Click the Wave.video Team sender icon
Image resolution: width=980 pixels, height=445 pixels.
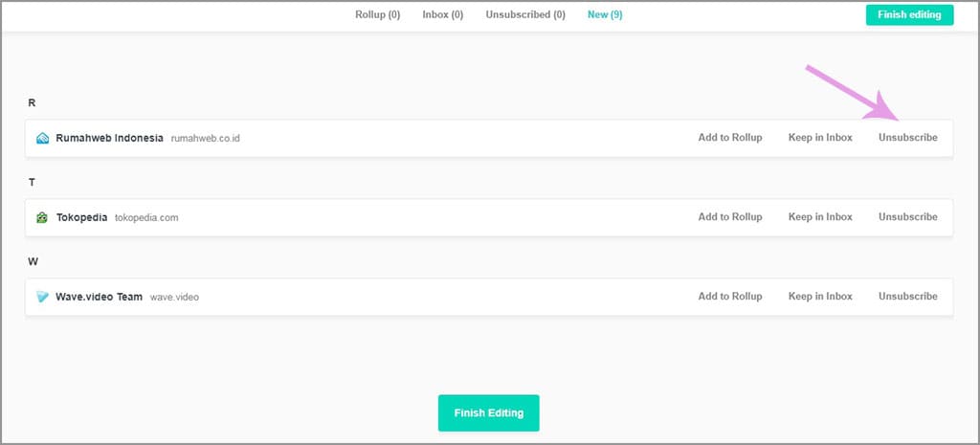click(x=42, y=297)
